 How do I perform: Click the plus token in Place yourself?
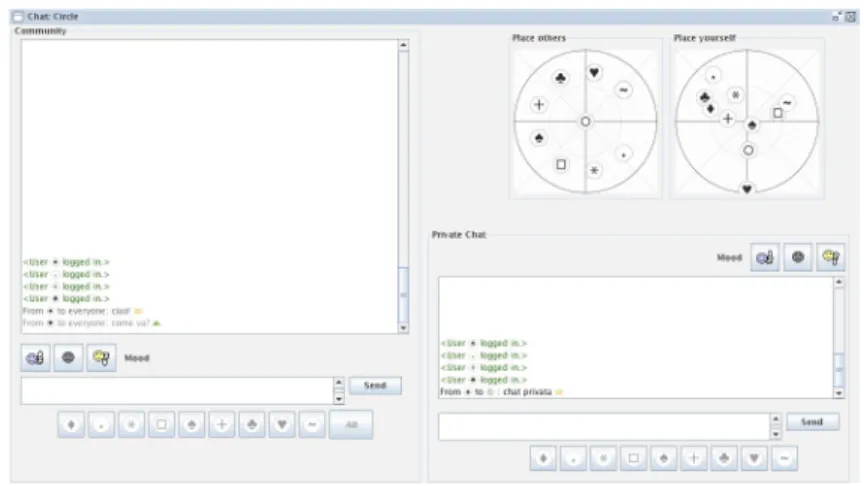pos(728,118)
